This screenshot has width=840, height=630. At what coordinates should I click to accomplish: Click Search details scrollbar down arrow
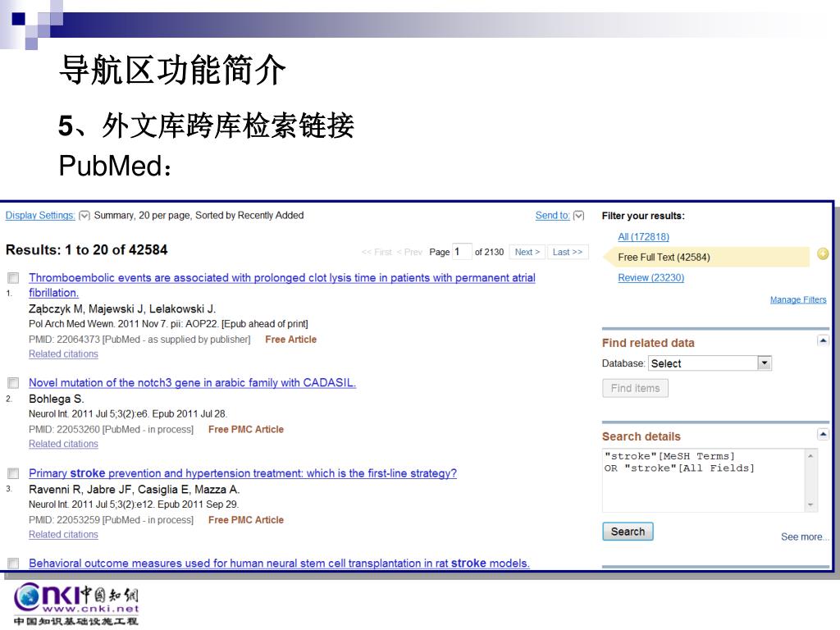pos(810,505)
